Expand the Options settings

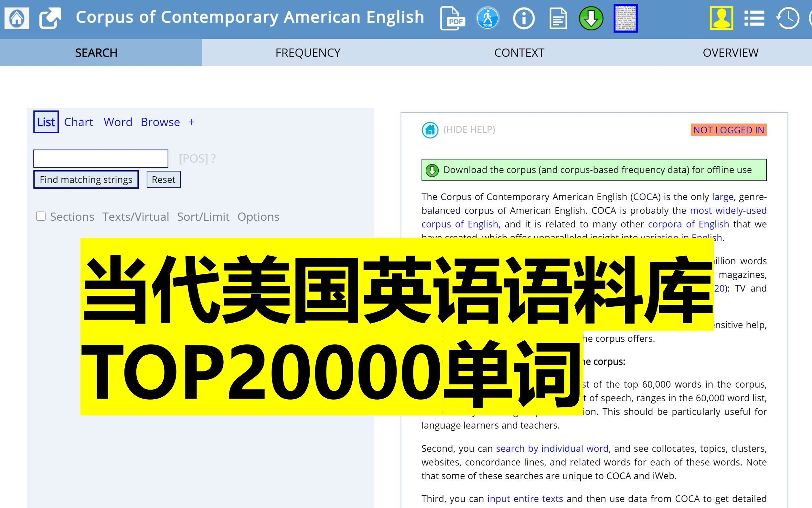pos(258,217)
